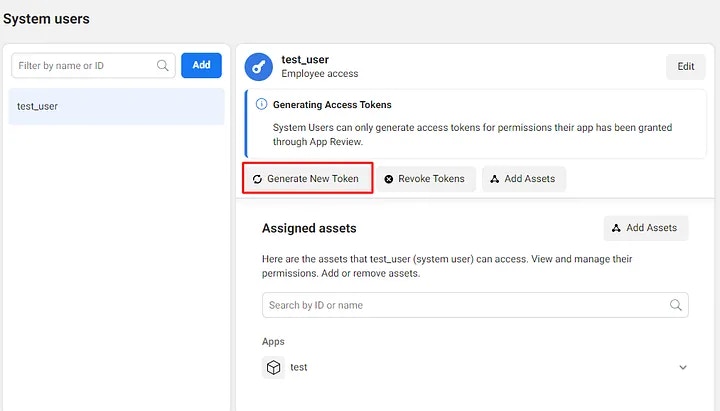Click the Assigned assets heading
This screenshot has width=720, height=411.
(309, 228)
